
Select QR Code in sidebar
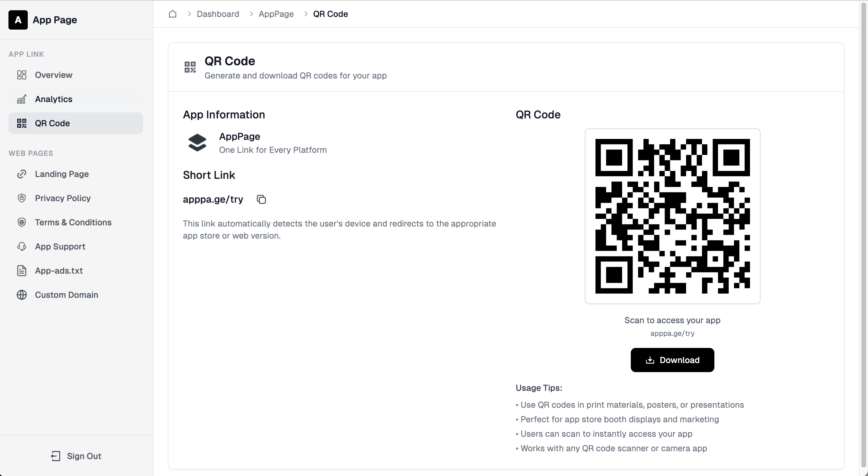(52, 124)
